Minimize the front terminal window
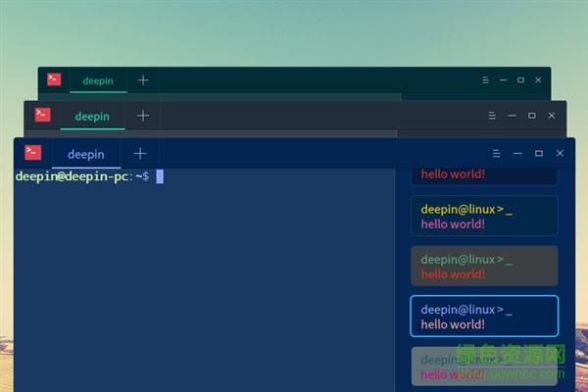The width and height of the screenshot is (588, 392). click(517, 154)
